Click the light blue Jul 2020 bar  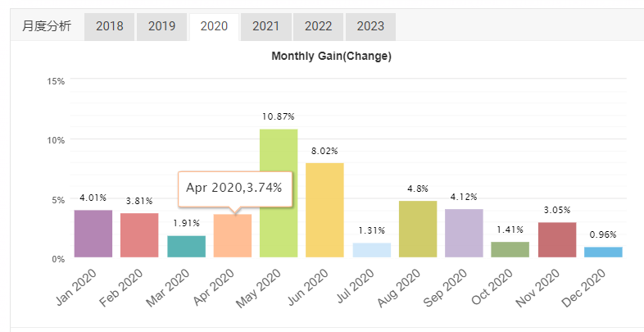(x=371, y=250)
